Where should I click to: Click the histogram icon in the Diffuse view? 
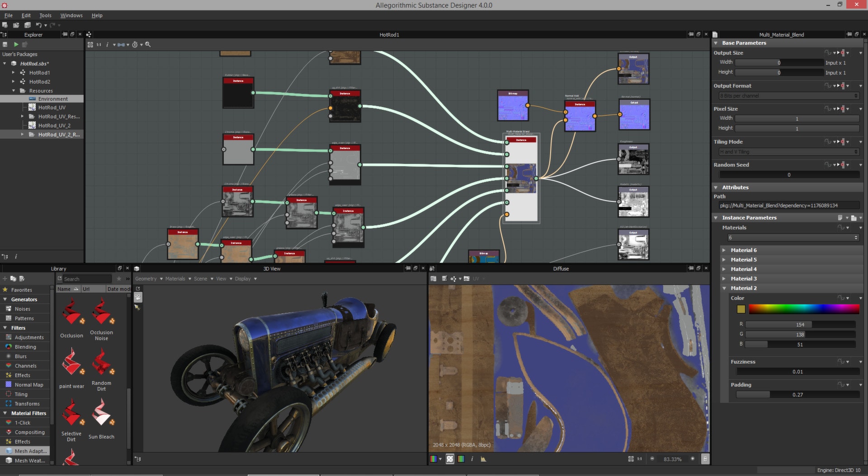pos(484,459)
